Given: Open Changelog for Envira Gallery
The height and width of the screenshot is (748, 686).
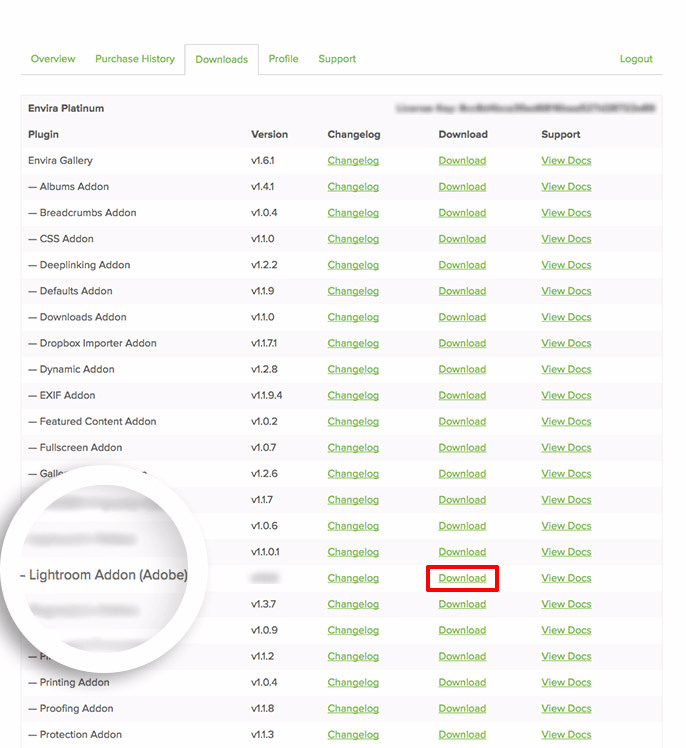Looking at the screenshot, I should tap(353, 161).
